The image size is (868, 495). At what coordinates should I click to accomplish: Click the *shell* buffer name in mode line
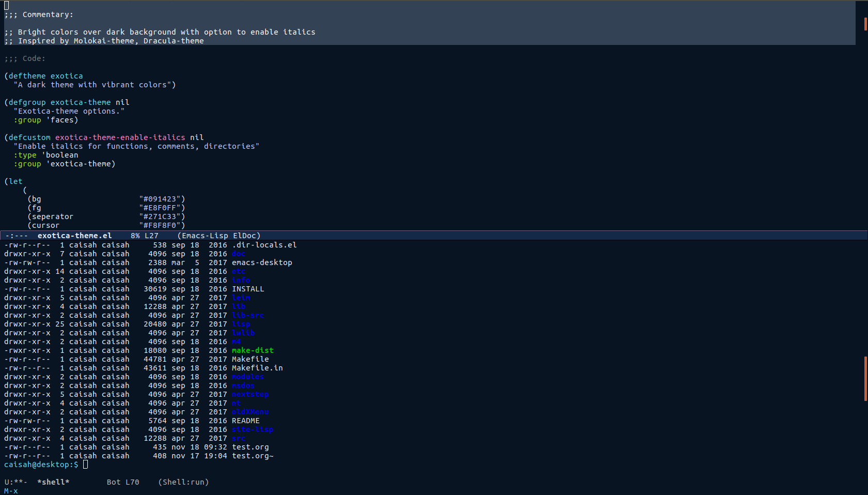pyautogui.click(x=53, y=482)
